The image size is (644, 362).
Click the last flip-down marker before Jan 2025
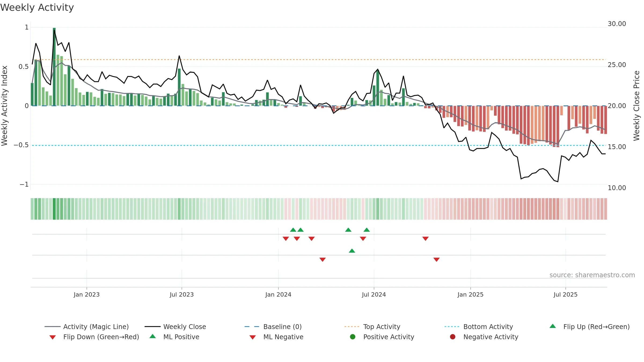(x=425, y=238)
